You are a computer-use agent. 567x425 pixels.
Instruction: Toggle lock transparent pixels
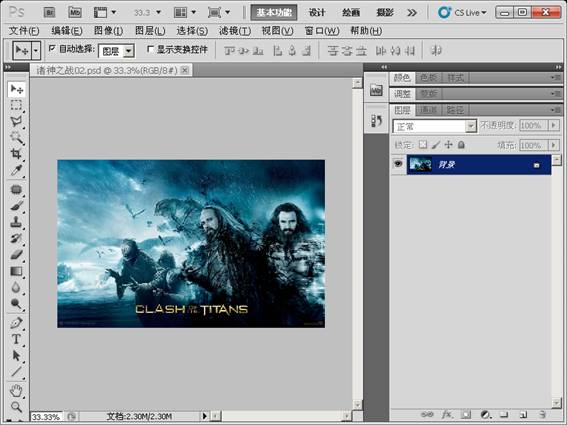click(x=423, y=145)
